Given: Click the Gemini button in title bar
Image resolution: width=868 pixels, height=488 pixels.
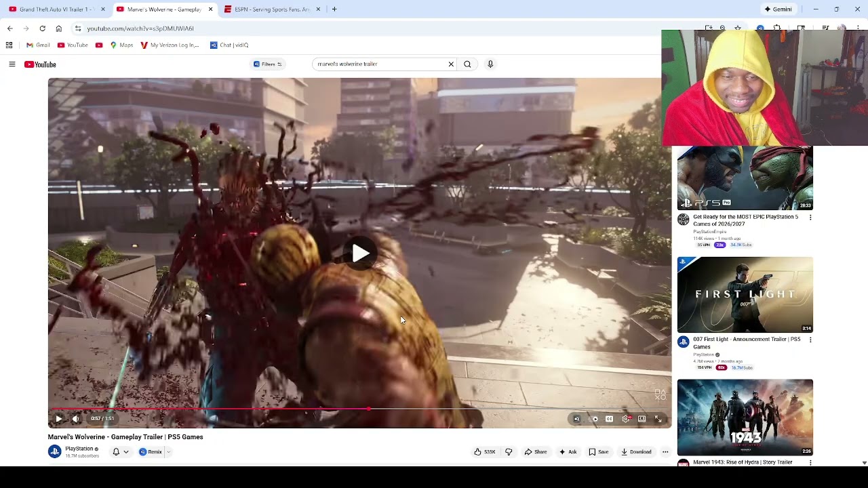Looking at the screenshot, I should coord(778,9).
